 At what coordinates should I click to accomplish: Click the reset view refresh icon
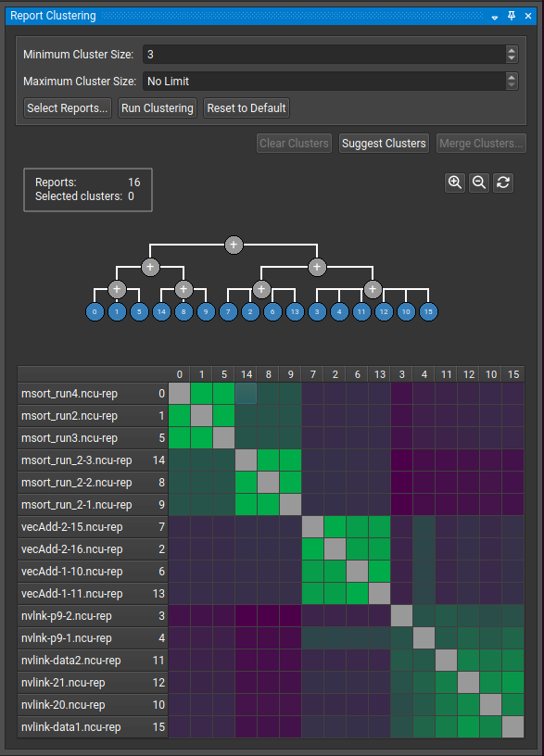coord(503,183)
